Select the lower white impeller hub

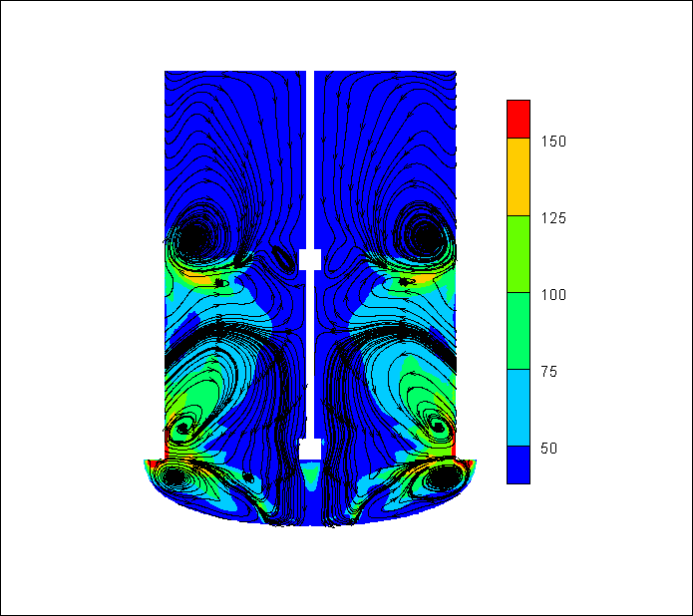tap(310, 448)
